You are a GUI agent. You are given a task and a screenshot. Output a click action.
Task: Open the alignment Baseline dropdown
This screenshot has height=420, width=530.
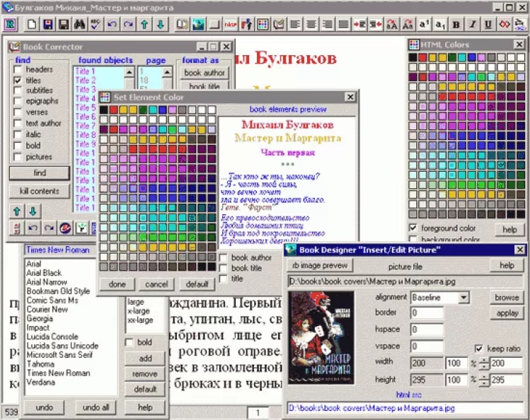coord(463,298)
